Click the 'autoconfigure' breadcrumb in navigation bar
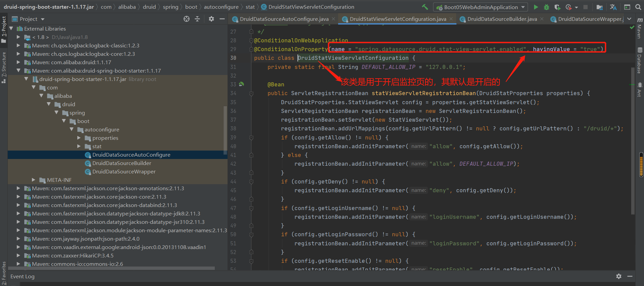 pyautogui.click(x=221, y=7)
